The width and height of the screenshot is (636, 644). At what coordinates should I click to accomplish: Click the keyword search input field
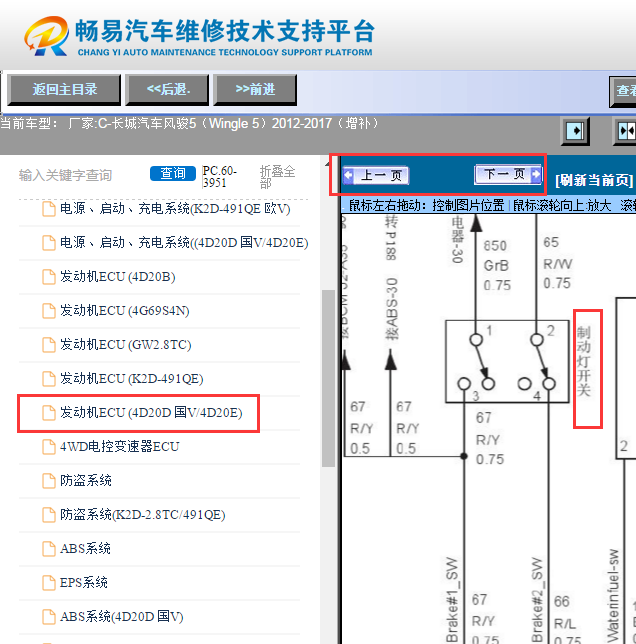[78, 175]
